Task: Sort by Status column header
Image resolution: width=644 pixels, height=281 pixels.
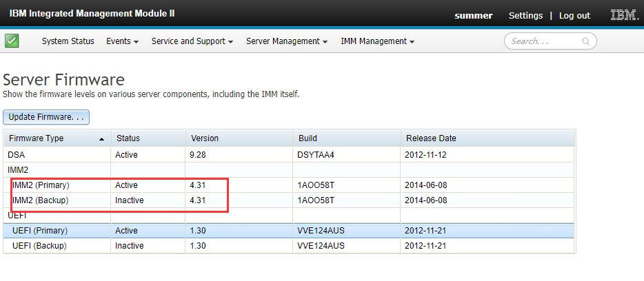Action: click(148, 138)
